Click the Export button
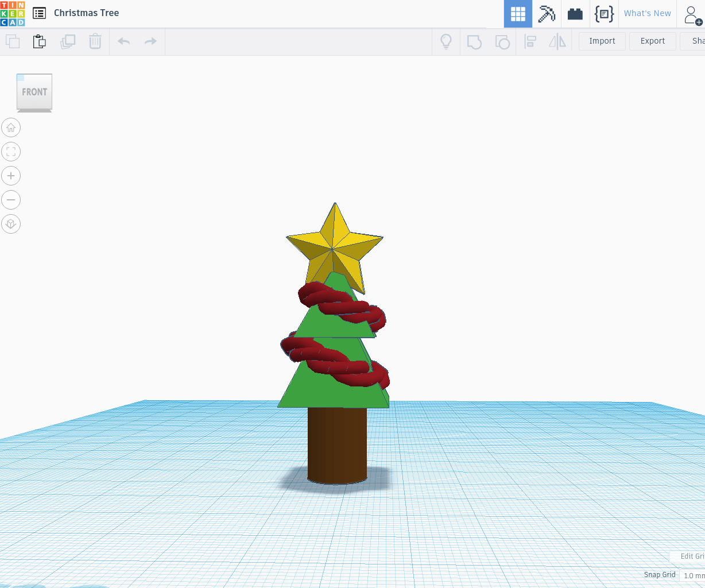Viewport: 705px width, 588px height. pyautogui.click(x=652, y=41)
